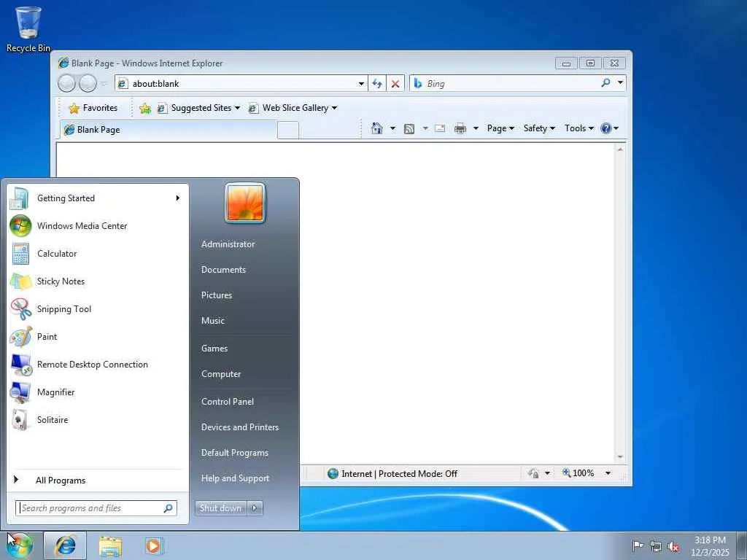Click the RSS feeds icon in IE
Image resolution: width=747 pixels, height=560 pixels.
[409, 128]
